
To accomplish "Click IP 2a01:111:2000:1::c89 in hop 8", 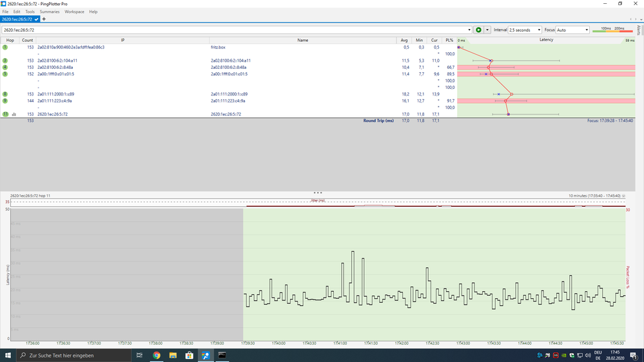I will [56, 94].
